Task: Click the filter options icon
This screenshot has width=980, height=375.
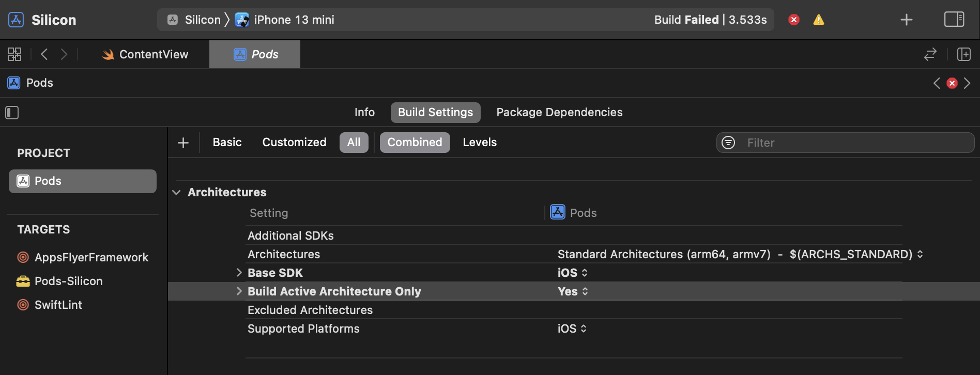Action: click(728, 143)
